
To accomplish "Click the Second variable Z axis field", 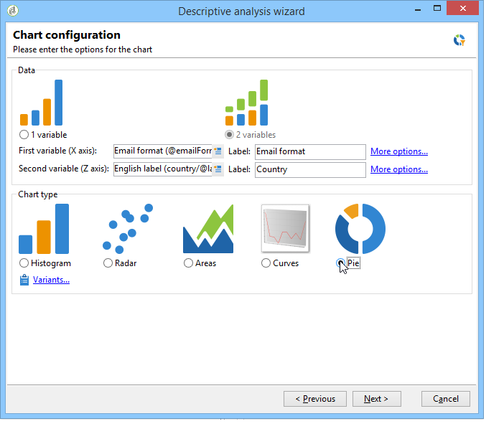I will point(163,169).
